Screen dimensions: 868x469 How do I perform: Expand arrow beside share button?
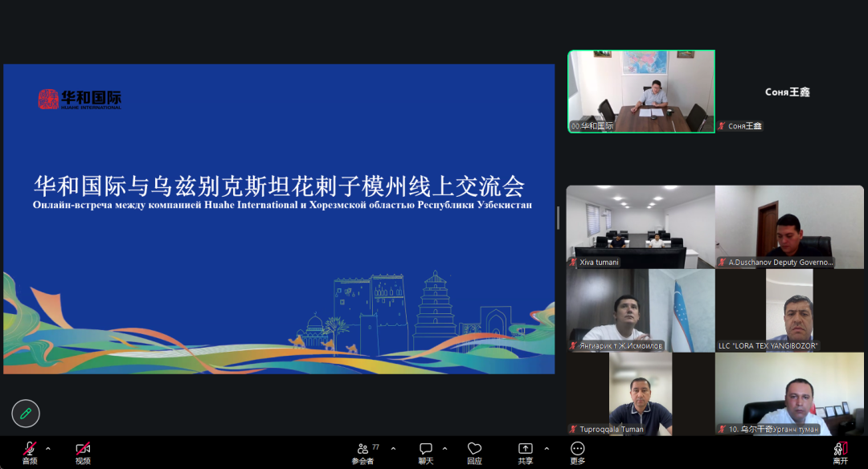tap(547, 449)
